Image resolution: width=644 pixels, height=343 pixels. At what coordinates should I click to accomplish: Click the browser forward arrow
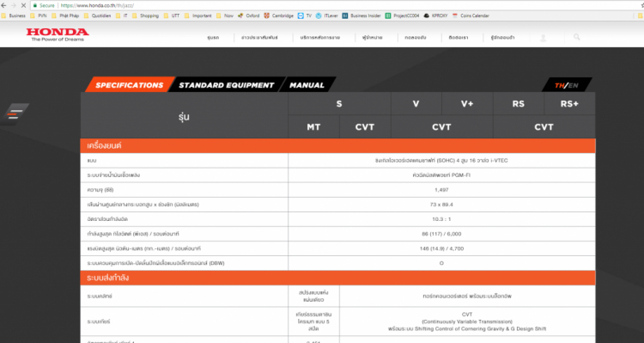(13, 6)
